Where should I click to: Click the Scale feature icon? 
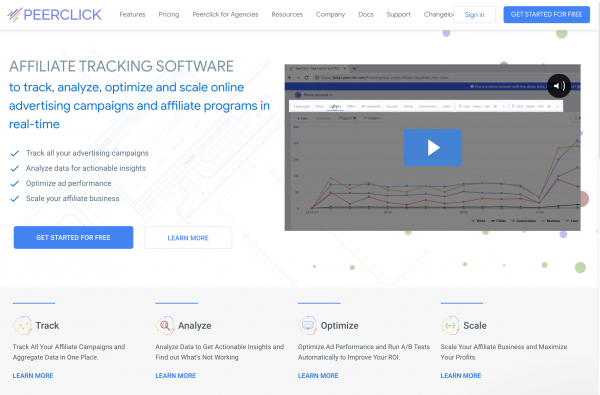450,326
